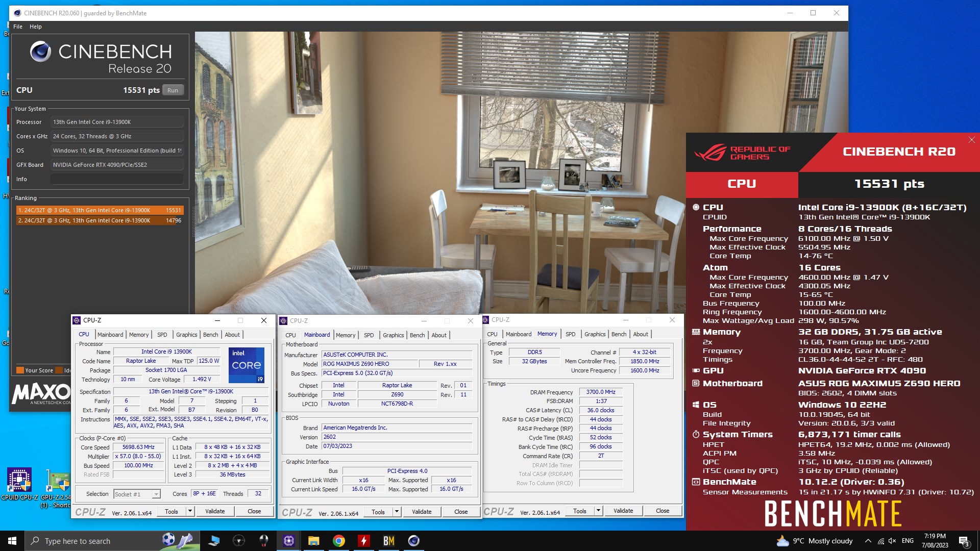
Task: Open the GPU-Z shortcut on the desktop
Action: [57, 488]
